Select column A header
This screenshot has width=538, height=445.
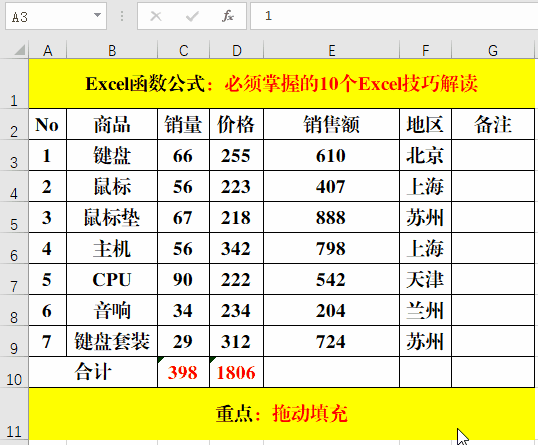pyautogui.click(x=48, y=50)
